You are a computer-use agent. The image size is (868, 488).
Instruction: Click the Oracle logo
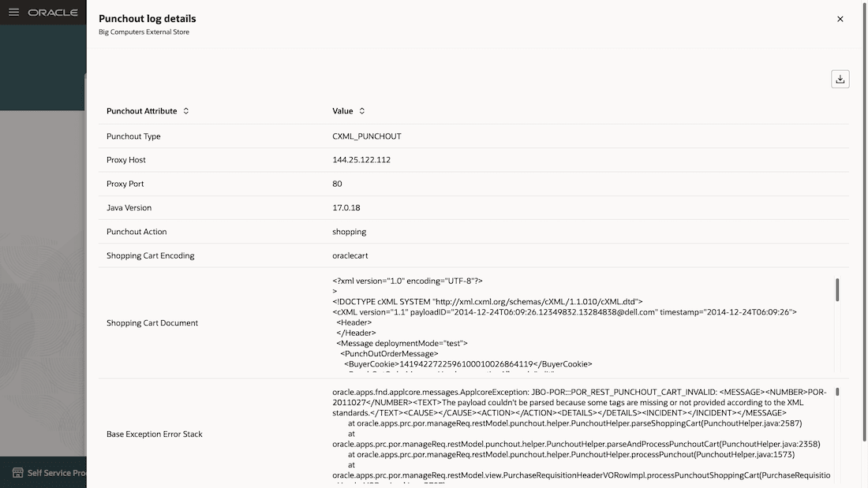point(53,12)
